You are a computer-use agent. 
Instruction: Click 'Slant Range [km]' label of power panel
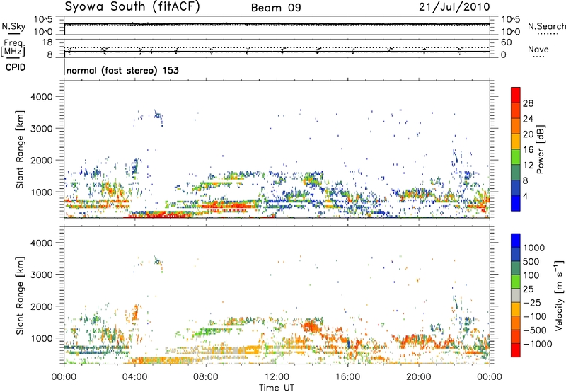pos(20,149)
